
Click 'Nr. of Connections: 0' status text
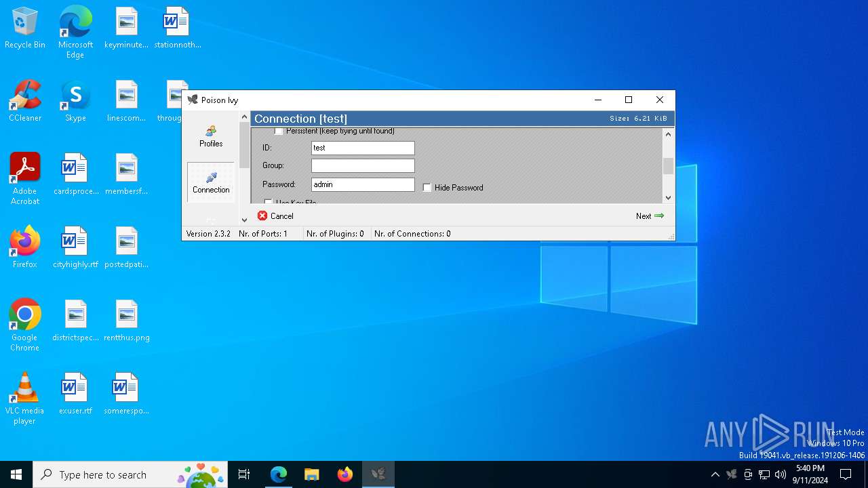[412, 234]
